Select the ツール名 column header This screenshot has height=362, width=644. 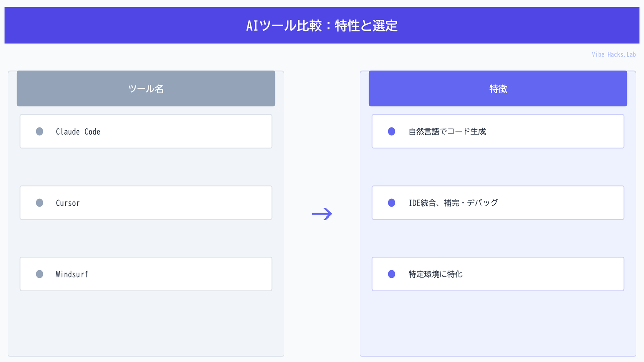[x=146, y=89]
